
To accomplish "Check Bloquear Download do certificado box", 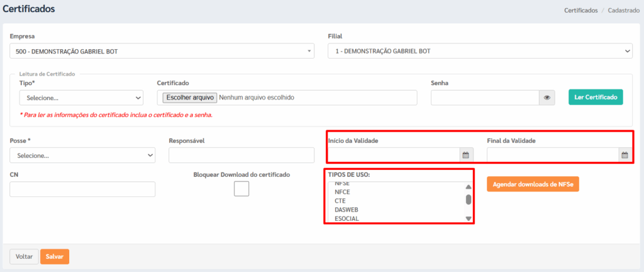I will pos(241,189).
